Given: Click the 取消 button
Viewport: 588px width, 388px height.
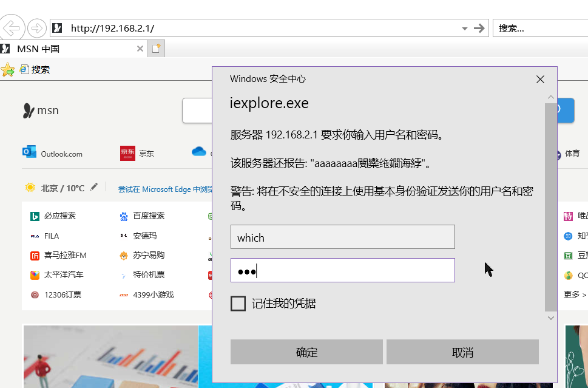Looking at the screenshot, I should pos(462,352).
